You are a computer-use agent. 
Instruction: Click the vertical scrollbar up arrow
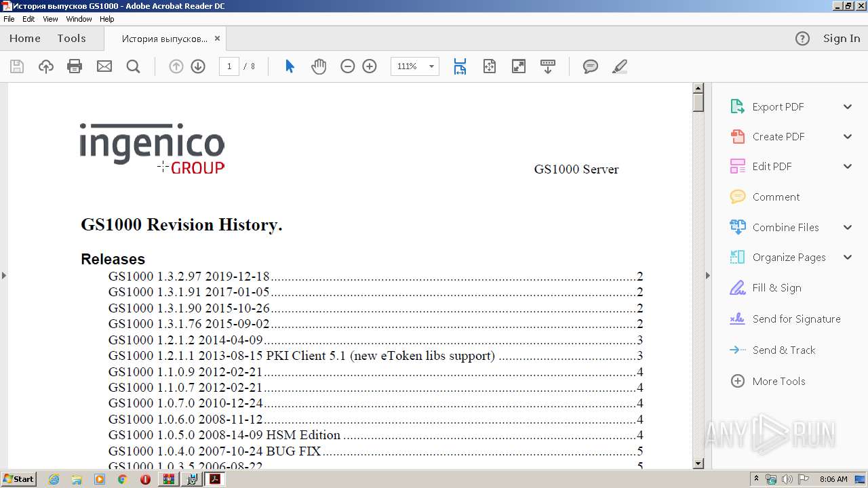pos(698,88)
